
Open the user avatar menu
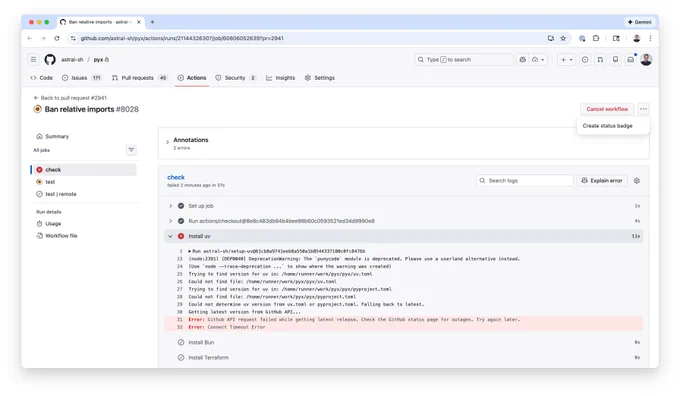(x=646, y=59)
